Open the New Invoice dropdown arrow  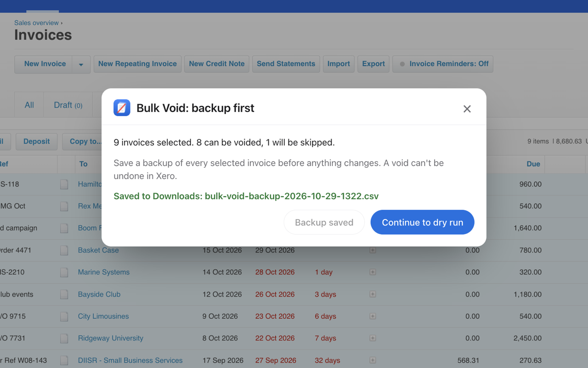pos(81,64)
